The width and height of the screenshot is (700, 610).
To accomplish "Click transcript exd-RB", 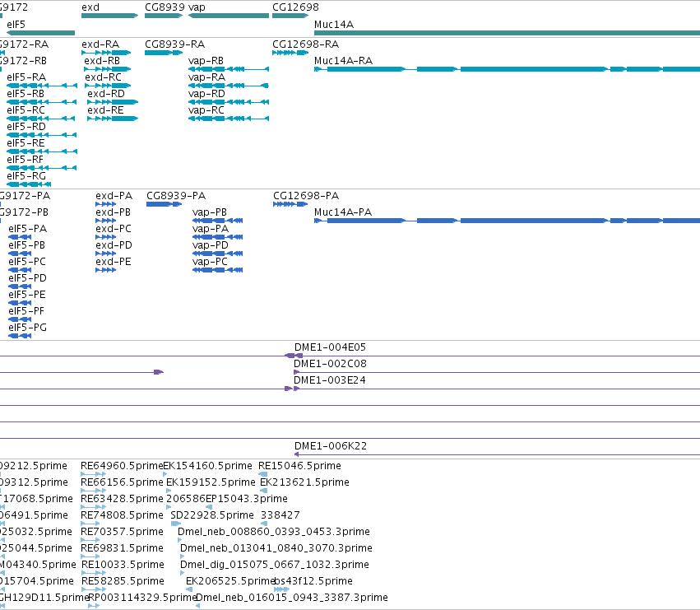I will 108,69.
